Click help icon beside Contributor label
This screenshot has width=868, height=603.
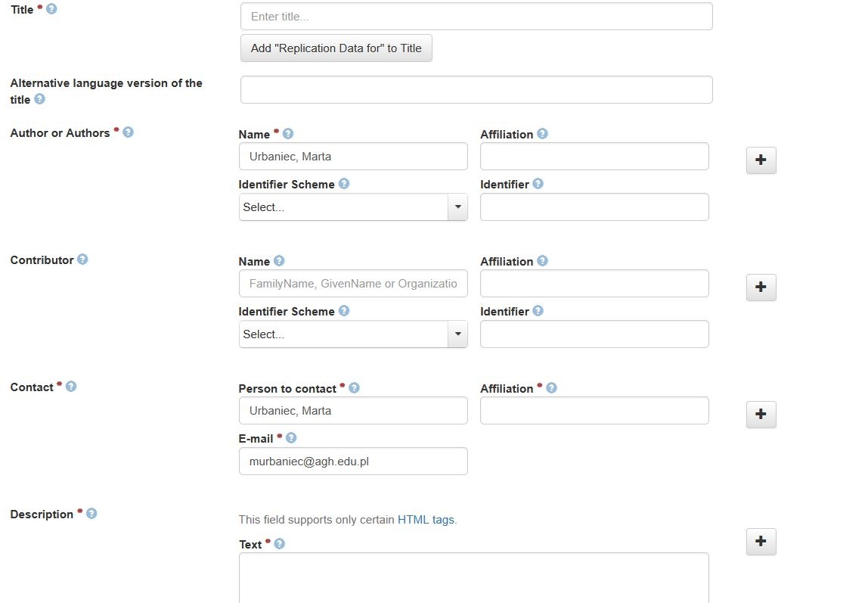tap(82, 260)
